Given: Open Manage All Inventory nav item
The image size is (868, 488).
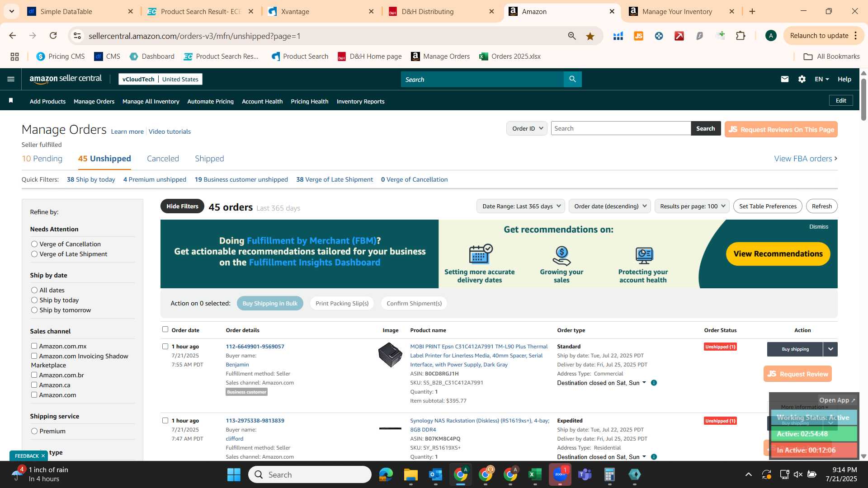Looking at the screenshot, I should pos(151,101).
